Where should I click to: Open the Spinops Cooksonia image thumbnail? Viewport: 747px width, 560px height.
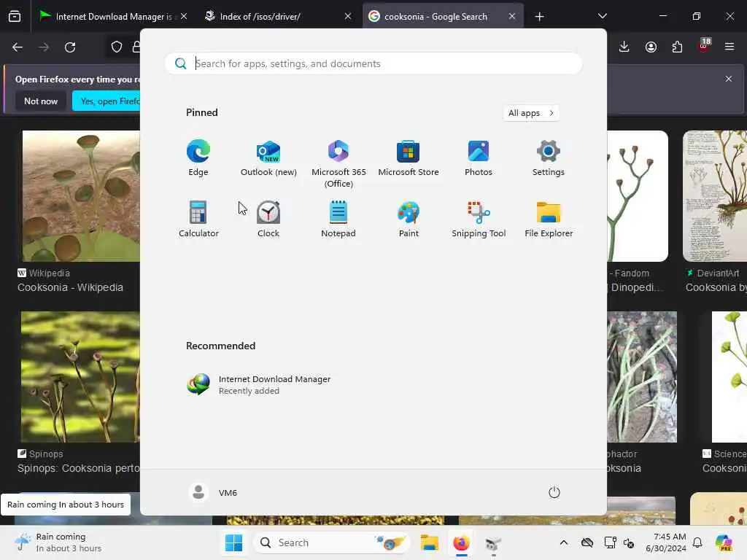(80, 377)
